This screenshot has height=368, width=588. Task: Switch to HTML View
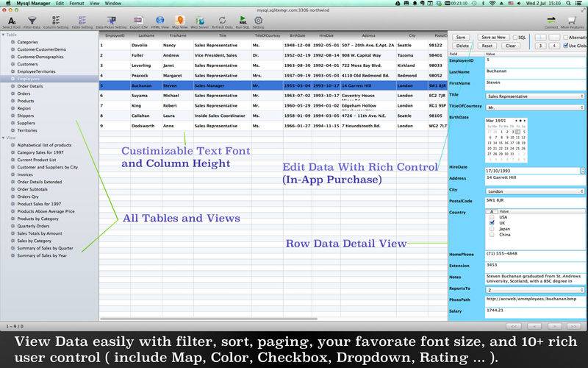pos(160,21)
